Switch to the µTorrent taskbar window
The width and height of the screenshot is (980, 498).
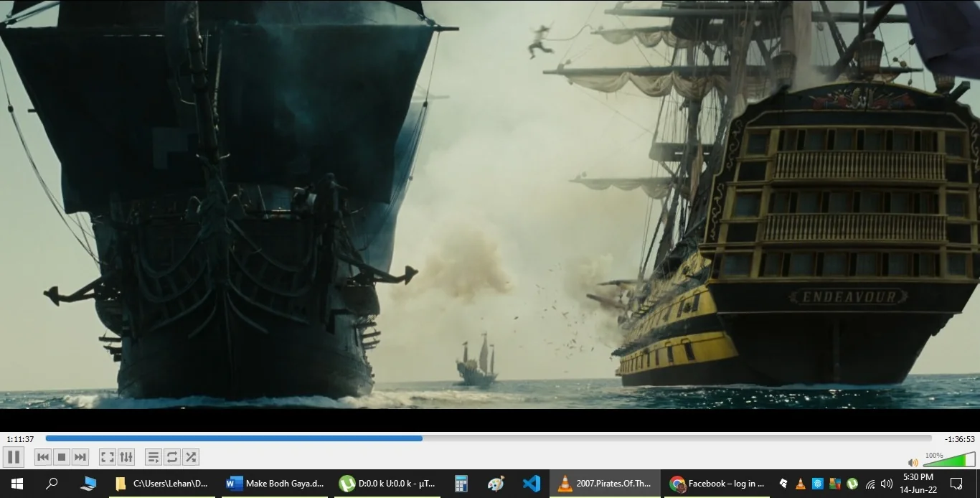click(x=388, y=484)
